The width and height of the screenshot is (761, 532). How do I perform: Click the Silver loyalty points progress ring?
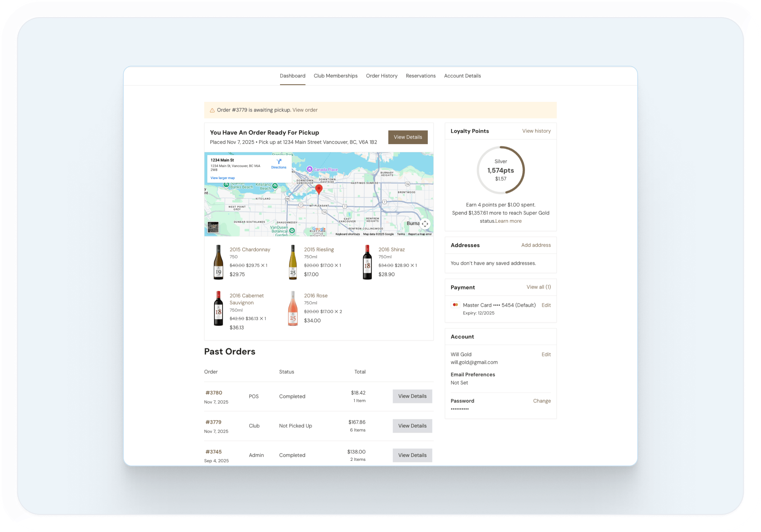500,170
